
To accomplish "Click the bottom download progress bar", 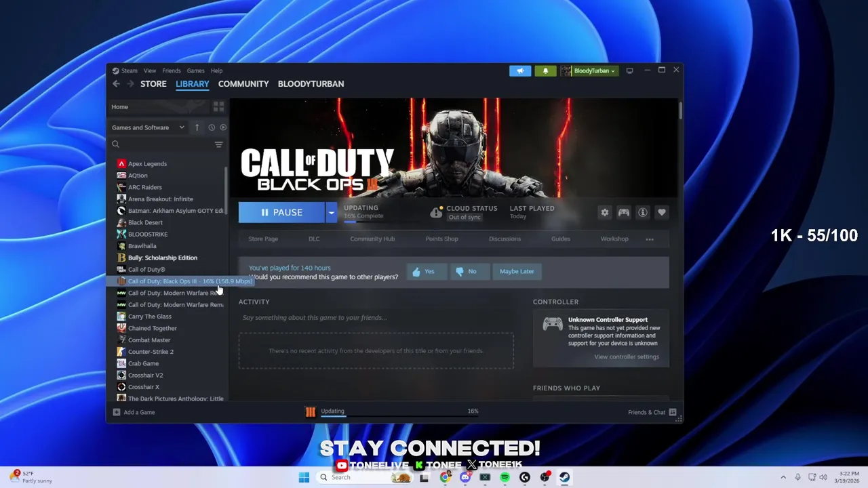I will pyautogui.click(x=399, y=415).
